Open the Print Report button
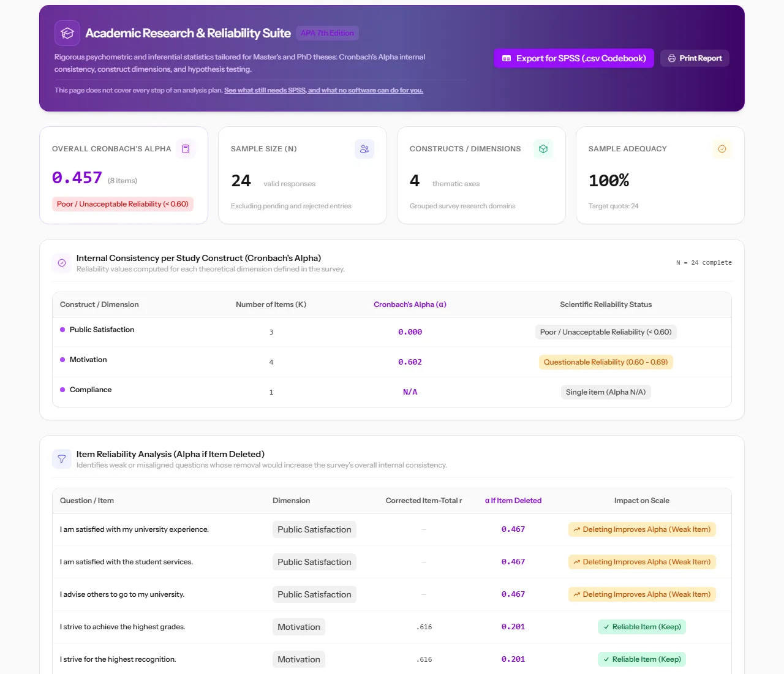The image size is (784, 674). pos(695,58)
